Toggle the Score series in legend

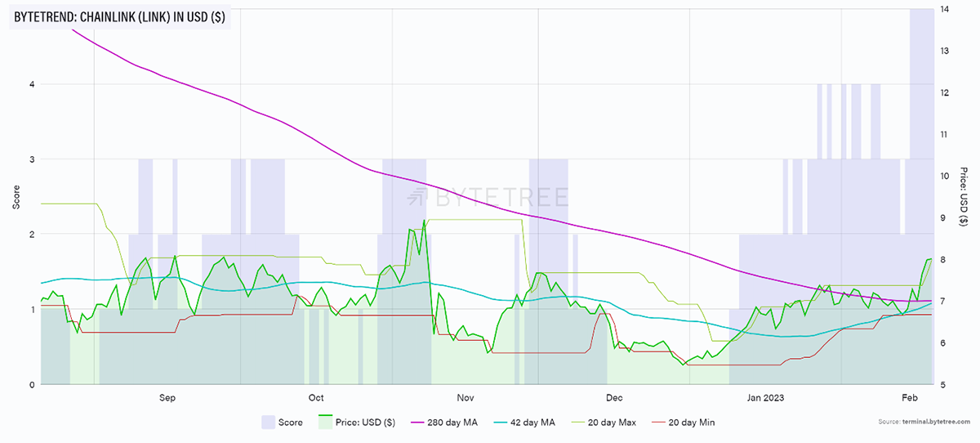(x=282, y=422)
